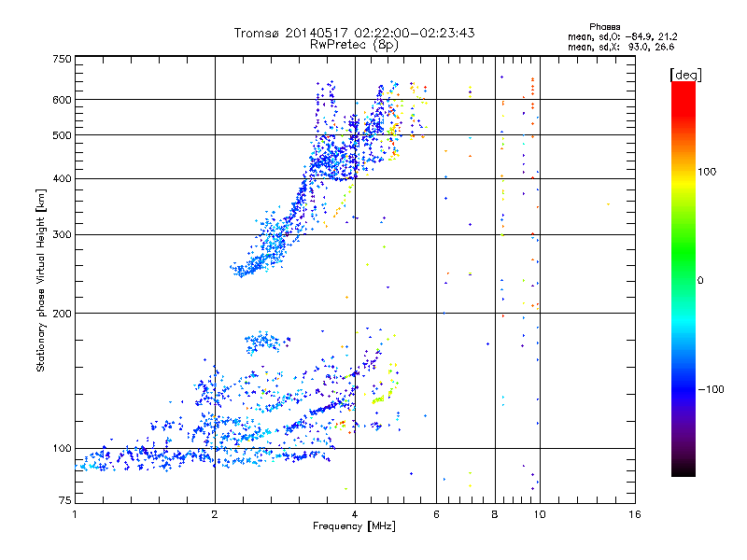Click the 'Stationary phase Virtual Height [km]' axis title

pyautogui.click(x=40, y=280)
